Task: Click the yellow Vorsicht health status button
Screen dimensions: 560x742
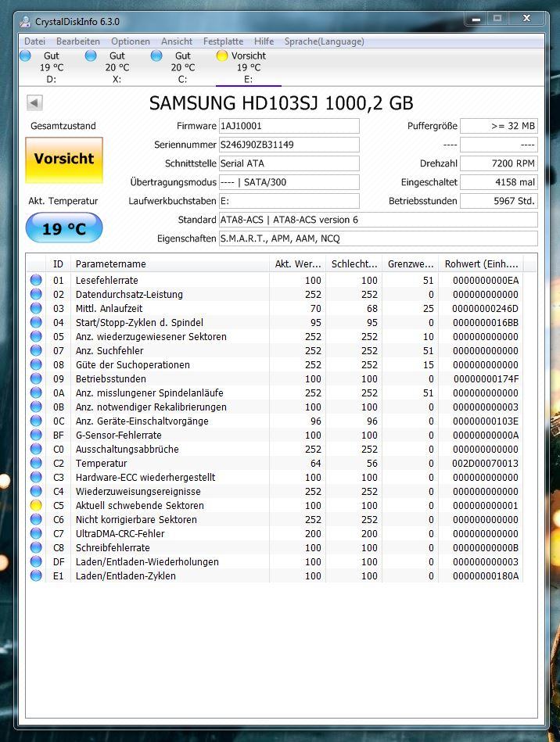Action: point(64,160)
